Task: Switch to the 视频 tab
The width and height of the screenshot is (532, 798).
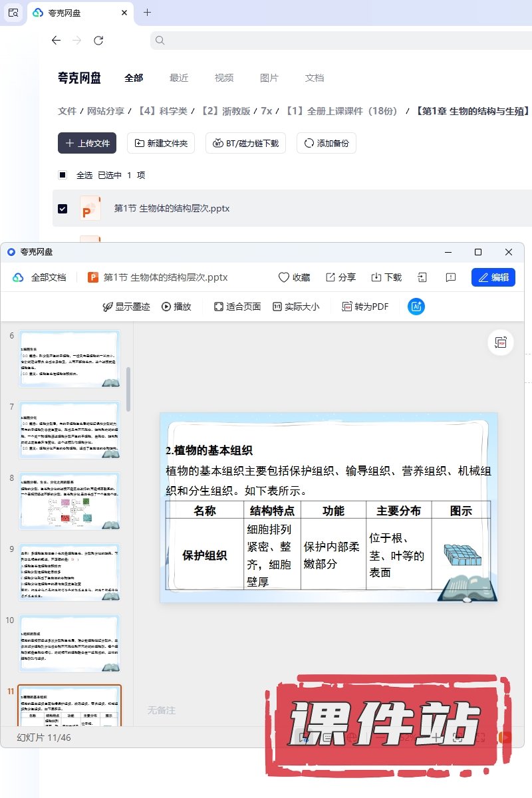Action: click(x=224, y=78)
